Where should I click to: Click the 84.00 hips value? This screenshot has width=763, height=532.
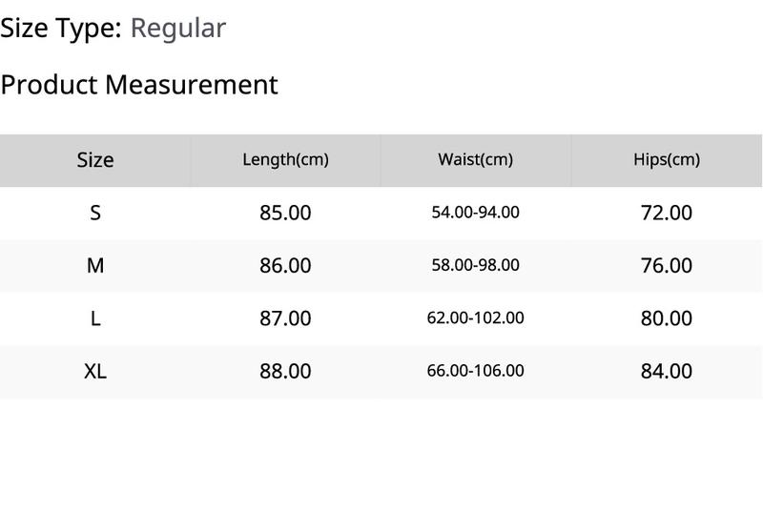pos(667,372)
